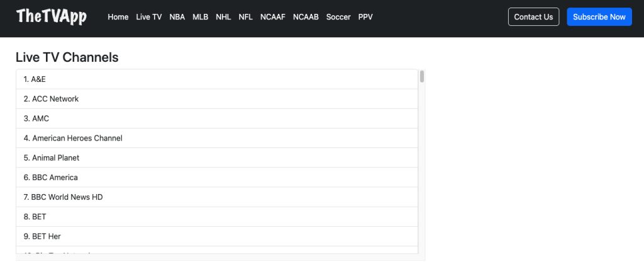The height and width of the screenshot is (264, 644).
Task: Open the NFL section
Action: click(246, 17)
